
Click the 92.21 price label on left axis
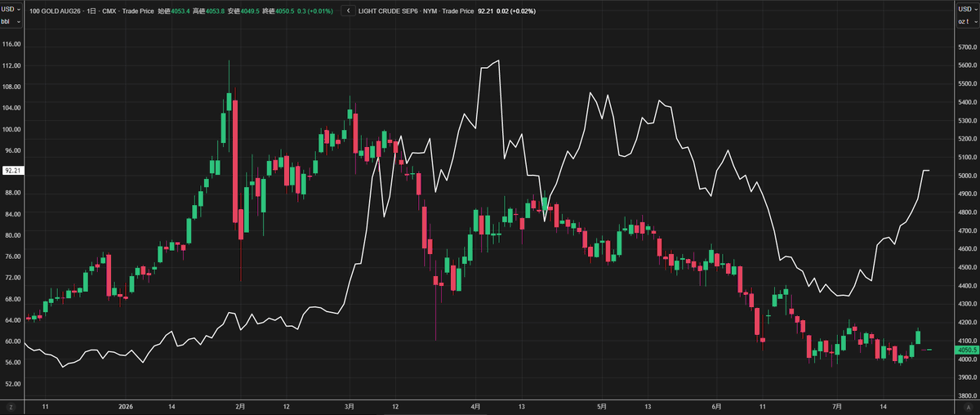[12, 171]
